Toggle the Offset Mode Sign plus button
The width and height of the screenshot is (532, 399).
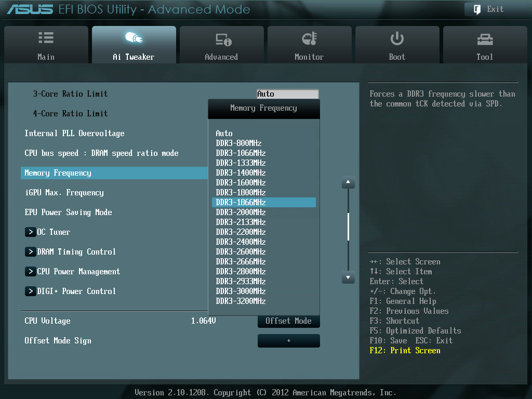pyautogui.click(x=289, y=341)
